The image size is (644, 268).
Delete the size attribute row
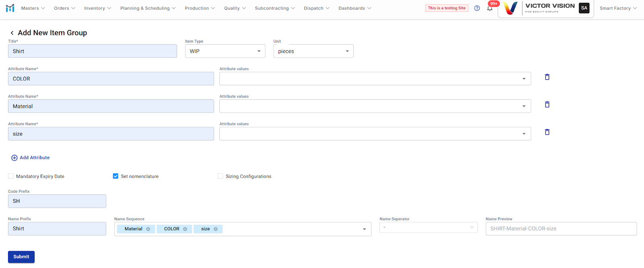click(547, 132)
